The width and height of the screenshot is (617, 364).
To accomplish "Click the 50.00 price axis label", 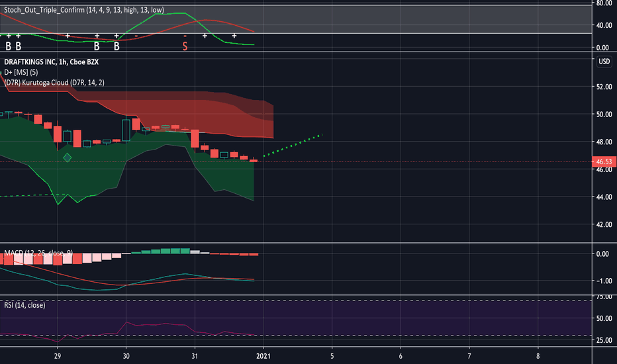I will (604, 114).
